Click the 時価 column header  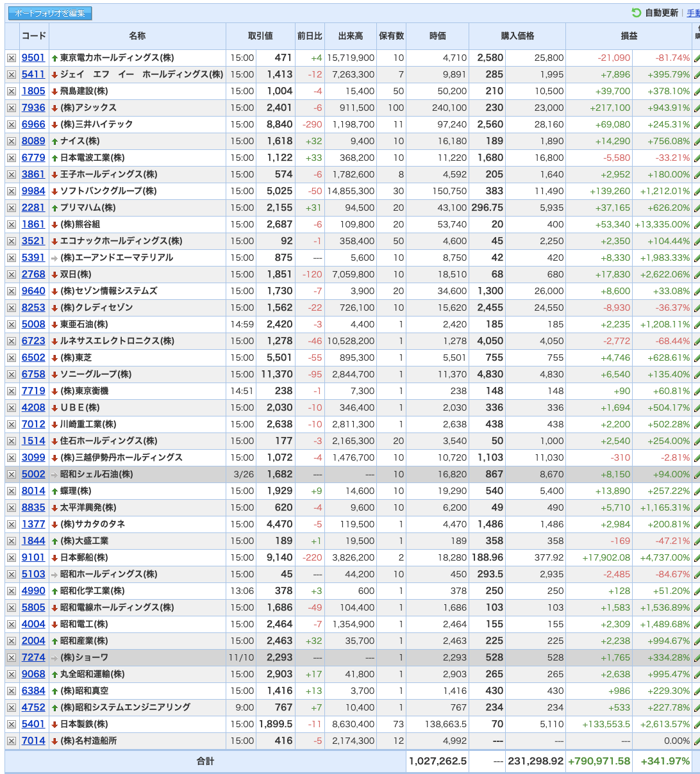[438, 36]
